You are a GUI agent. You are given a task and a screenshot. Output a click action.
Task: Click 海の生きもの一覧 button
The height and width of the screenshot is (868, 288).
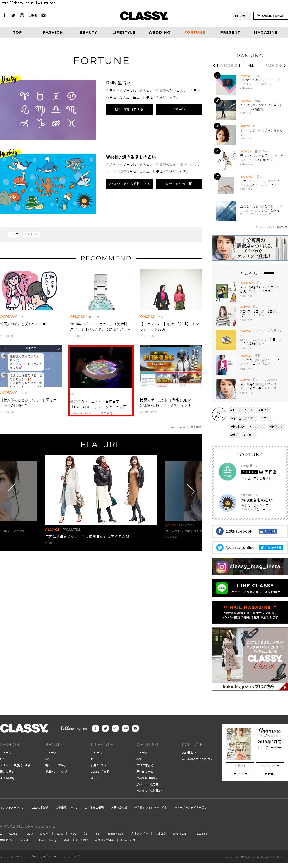point(179,184)
